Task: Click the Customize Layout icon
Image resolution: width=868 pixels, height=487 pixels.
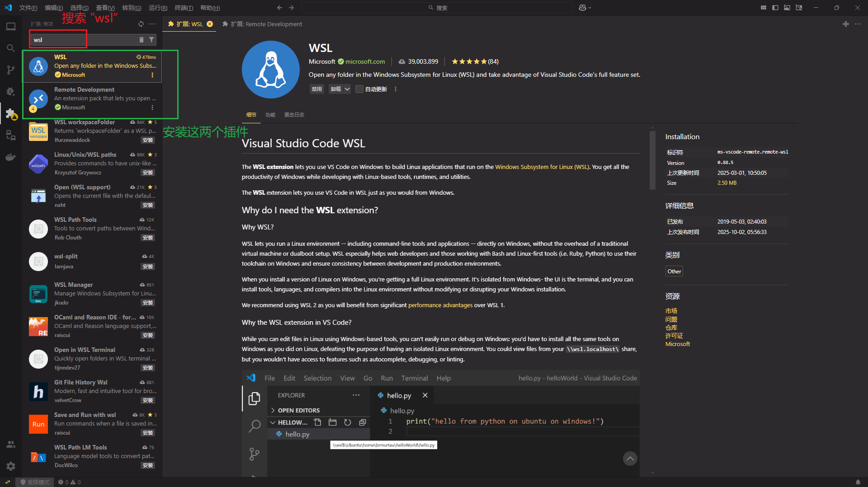Action: coord(764,8)
